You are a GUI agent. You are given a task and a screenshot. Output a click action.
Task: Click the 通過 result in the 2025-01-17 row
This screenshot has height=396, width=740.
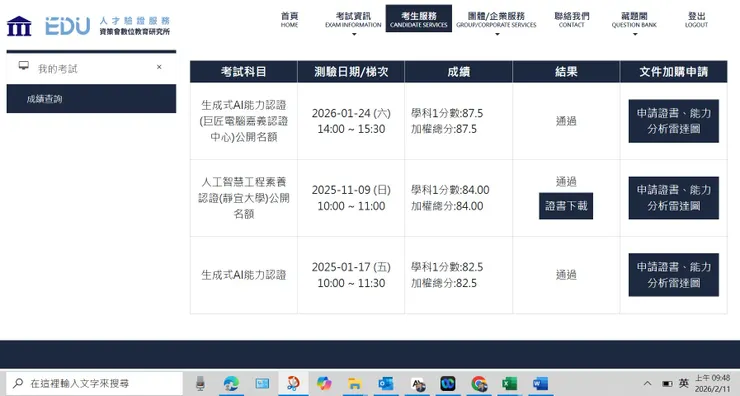(566, 275)
